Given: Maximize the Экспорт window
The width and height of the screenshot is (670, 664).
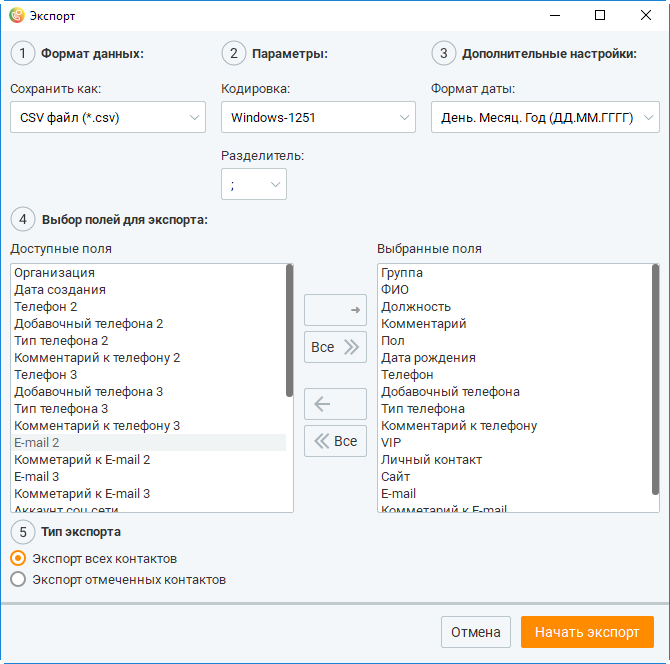Looking at the screenshot, I should click(x=600, y=15).
